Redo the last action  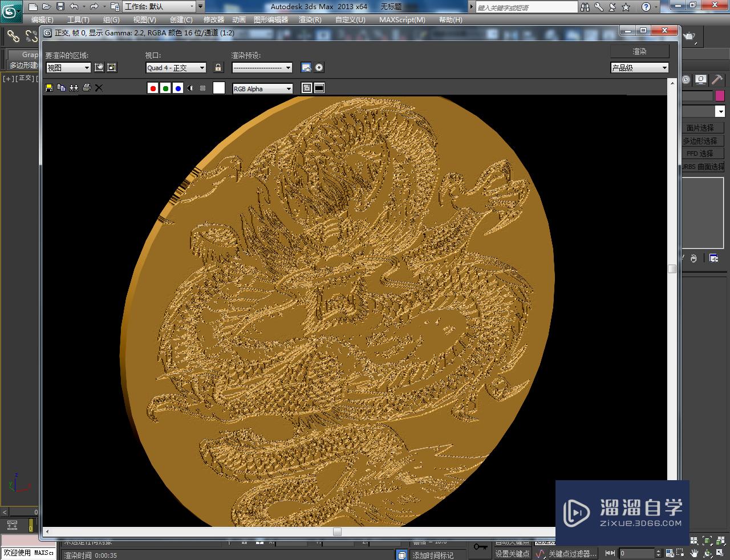coord(94,7)
